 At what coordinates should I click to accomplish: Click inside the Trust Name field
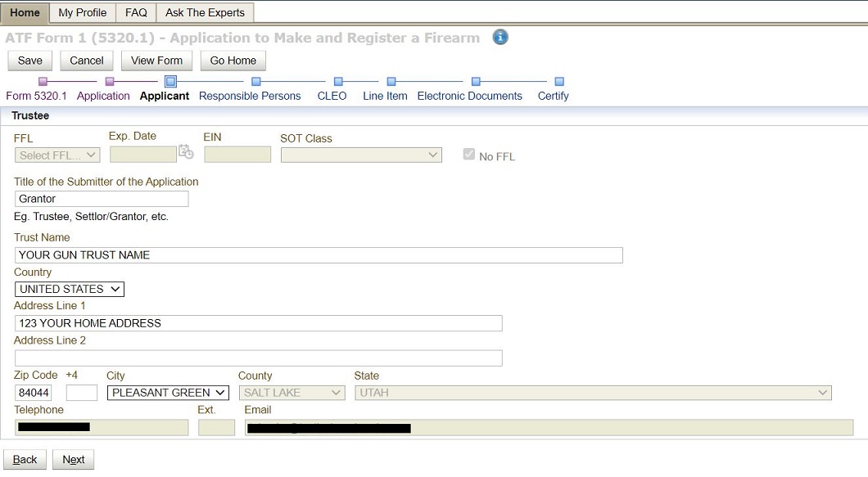tap(318, 254)
